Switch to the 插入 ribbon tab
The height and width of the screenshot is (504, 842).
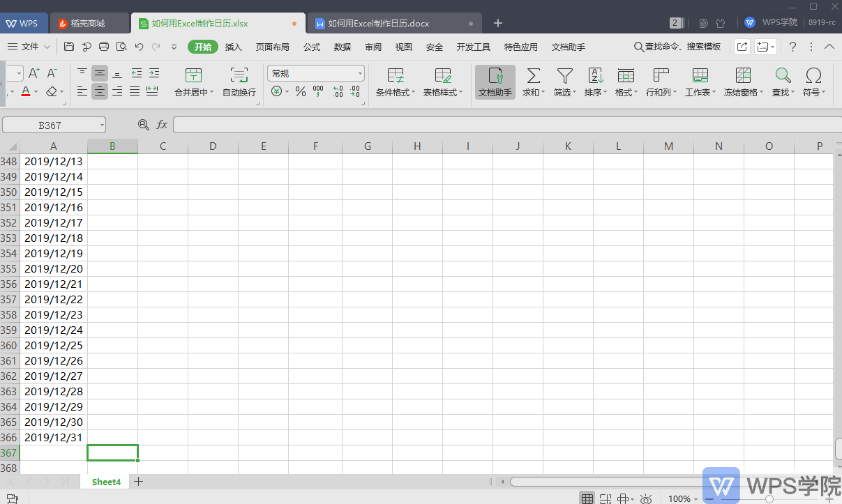click(x=234, y=47)
